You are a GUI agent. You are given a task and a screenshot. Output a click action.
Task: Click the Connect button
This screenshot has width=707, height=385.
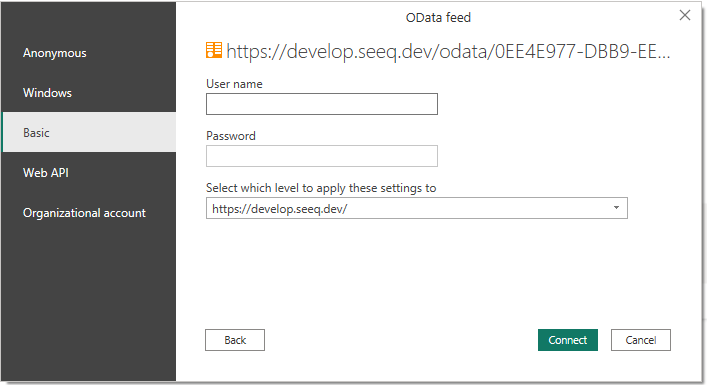click(x=567, y=340)
